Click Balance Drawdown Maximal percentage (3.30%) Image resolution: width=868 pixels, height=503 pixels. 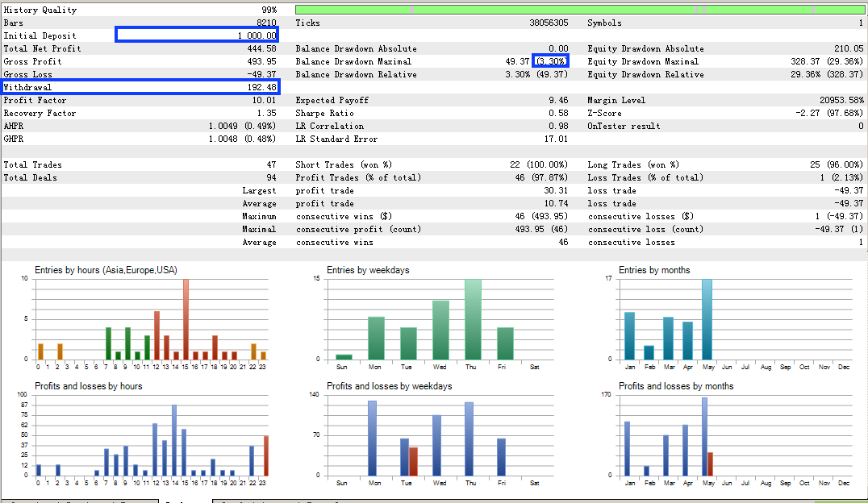[x=551, y=61]
